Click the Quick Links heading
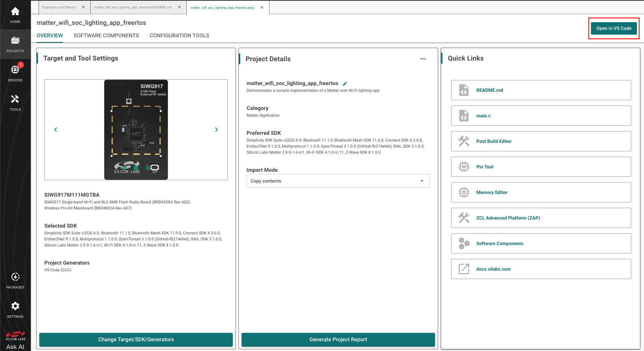The image size is (644, 351). click(x=466, y=58)
